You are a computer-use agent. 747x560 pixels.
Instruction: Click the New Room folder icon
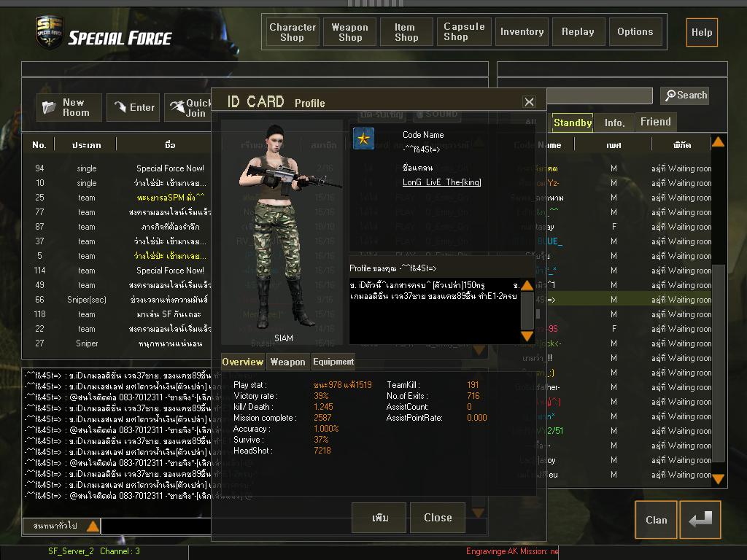(49, 108)
